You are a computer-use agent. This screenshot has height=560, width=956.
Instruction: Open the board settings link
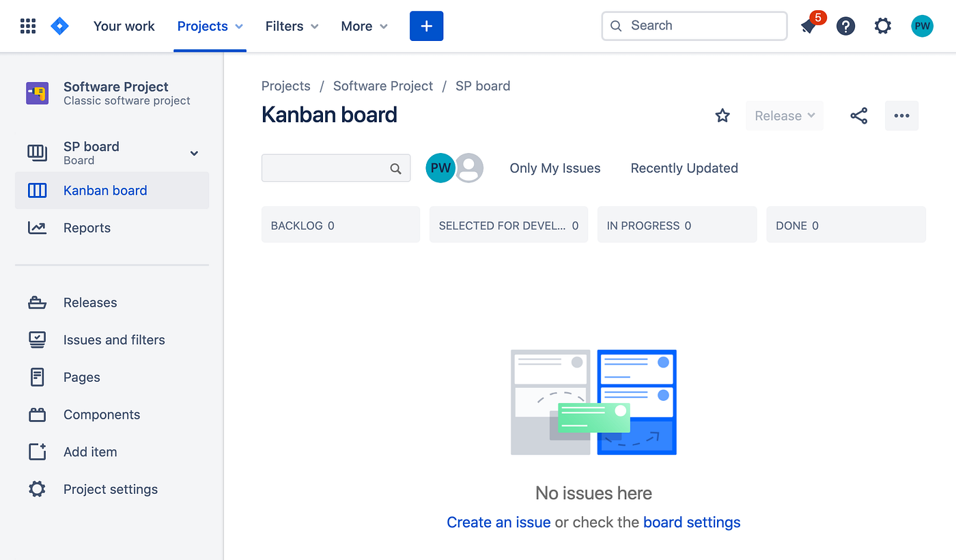click(x=692, y=522)
